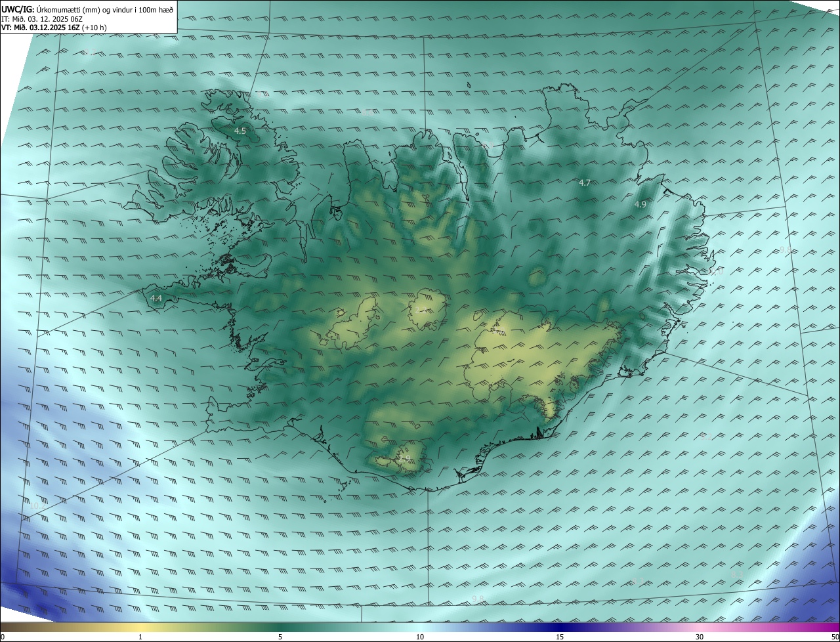Screen dimensions: 840x642
Task: Click the 4.7 value label on the map
Action: 585,182
